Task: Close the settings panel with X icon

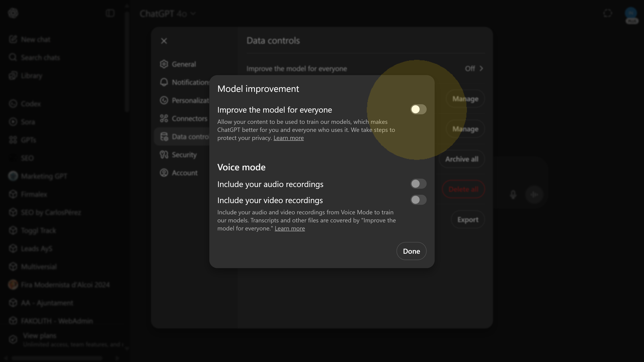Action: click(x=164, y=41)
